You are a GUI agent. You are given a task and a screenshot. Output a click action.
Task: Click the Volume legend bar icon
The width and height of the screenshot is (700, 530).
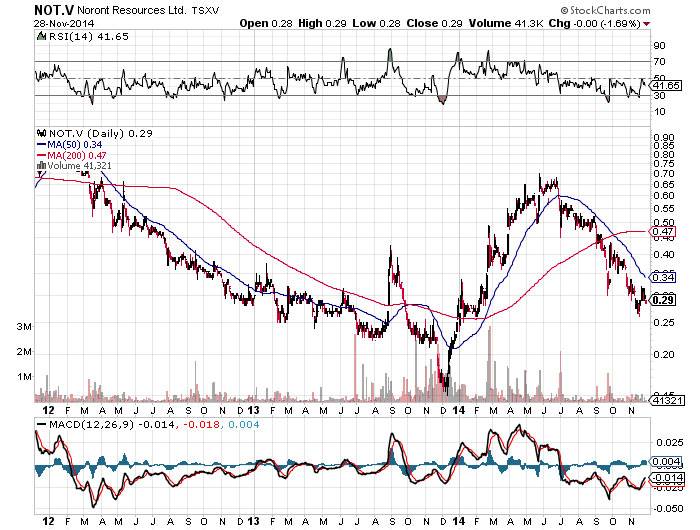41,168
